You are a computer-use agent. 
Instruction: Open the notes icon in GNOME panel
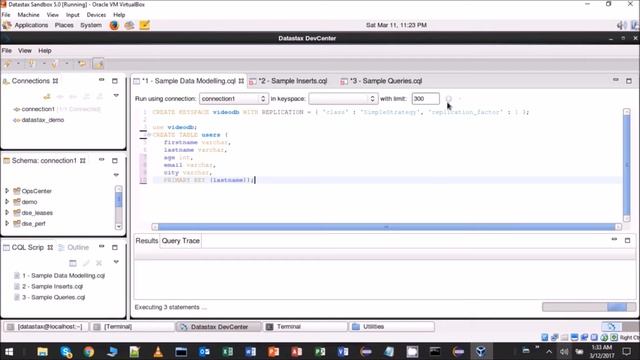pos(144,25)
